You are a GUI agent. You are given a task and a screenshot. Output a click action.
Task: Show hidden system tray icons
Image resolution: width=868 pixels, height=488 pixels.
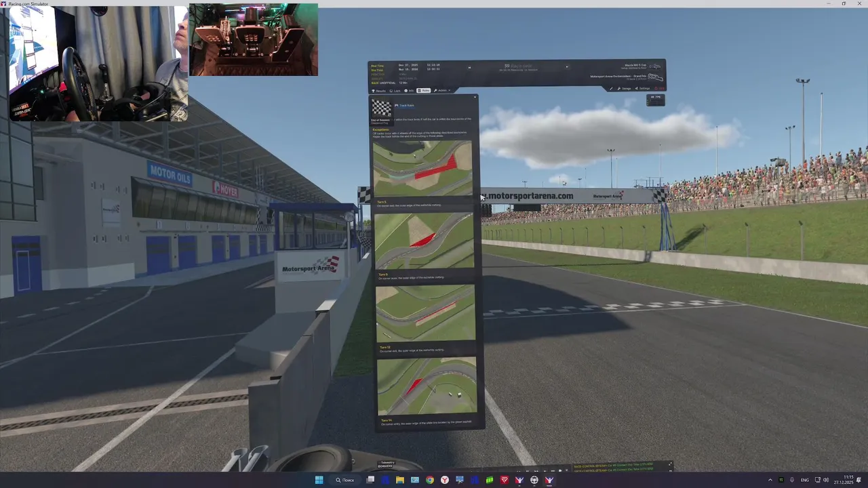click(x=770, y=480)
